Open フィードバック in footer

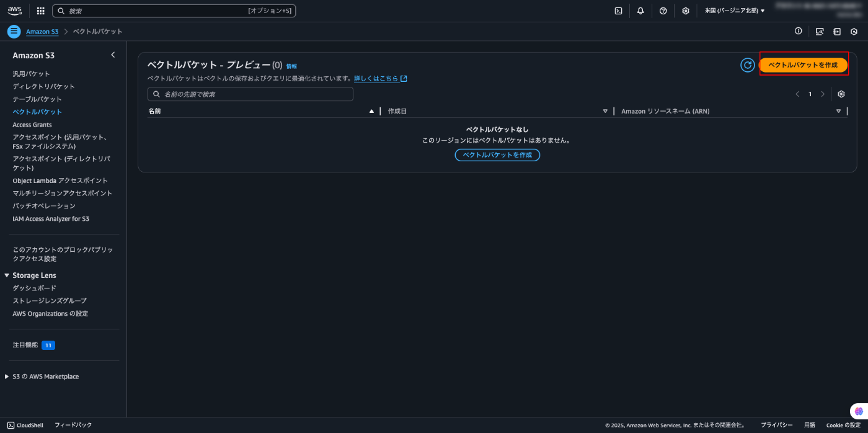tap(73, 425)
